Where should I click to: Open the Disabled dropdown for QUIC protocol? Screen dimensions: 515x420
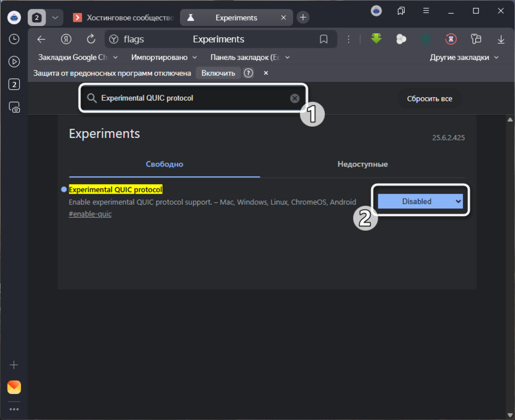click(420, 201)
